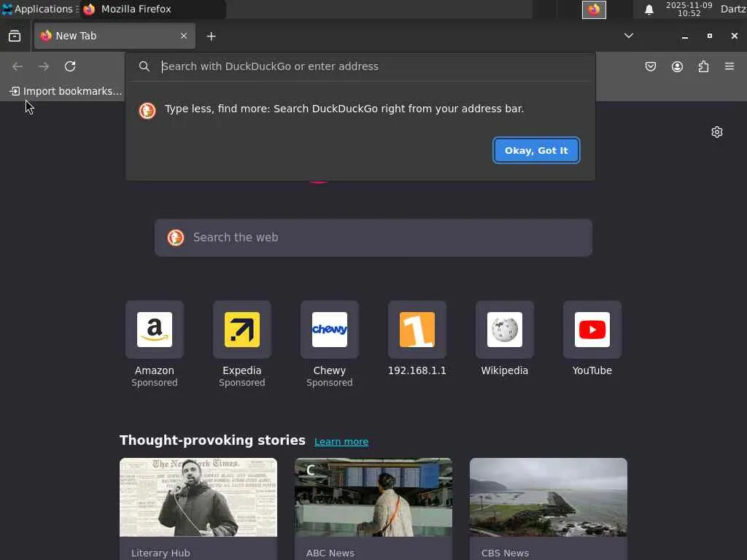Click the address bar search magnifier icon
The image size is (747, 560).
click(x=144, y=66)
